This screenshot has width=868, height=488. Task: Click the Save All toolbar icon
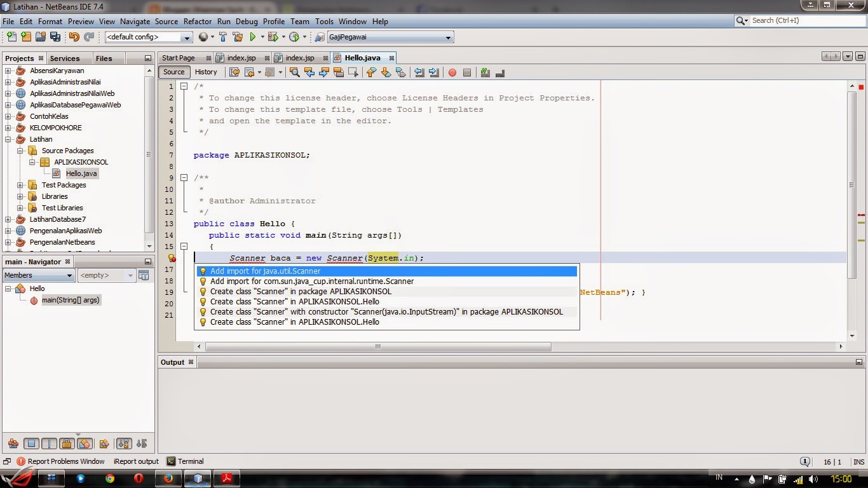click(55, 37)
